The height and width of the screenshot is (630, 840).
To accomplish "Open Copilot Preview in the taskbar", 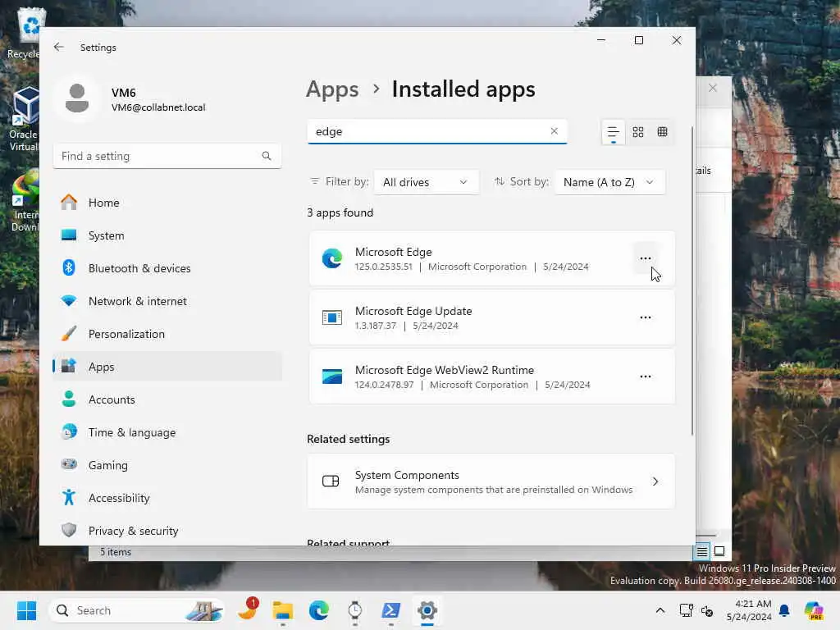I will (813, 610).
